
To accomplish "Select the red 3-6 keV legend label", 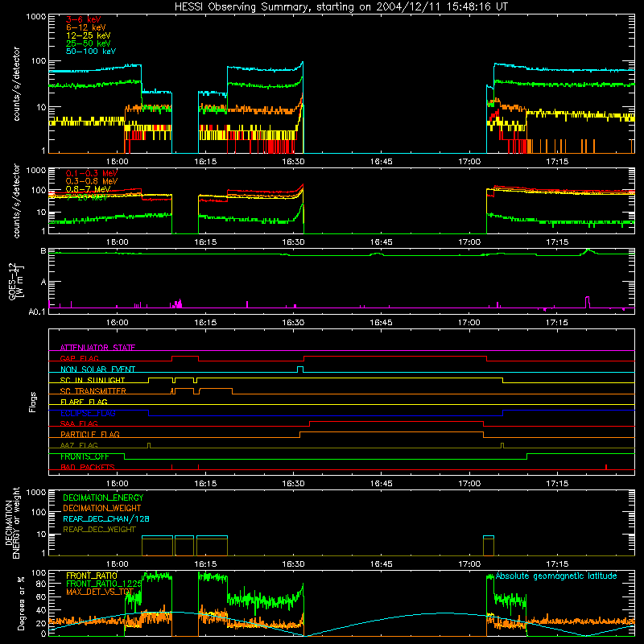I will [x=83, y=19].
